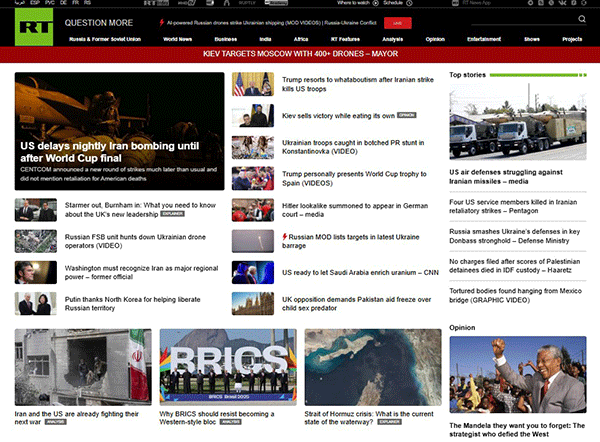
Task: Open the Opinion nav item
Action: click(x=435, y=39)
